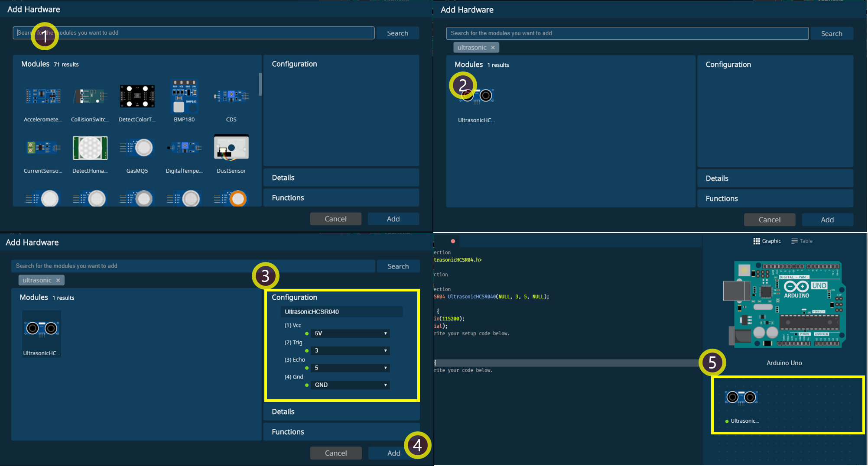Expand Functions section in the 71-results dialog

click(341, 198)
